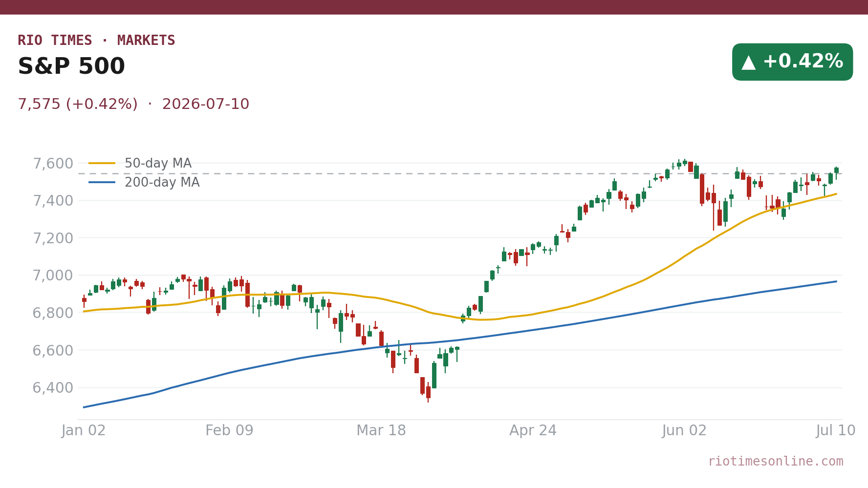Screen dimensions: 868x488
Task: Click the price line 7,575 (+0.42%) · 2026-07-10
Action: (133, 105)
